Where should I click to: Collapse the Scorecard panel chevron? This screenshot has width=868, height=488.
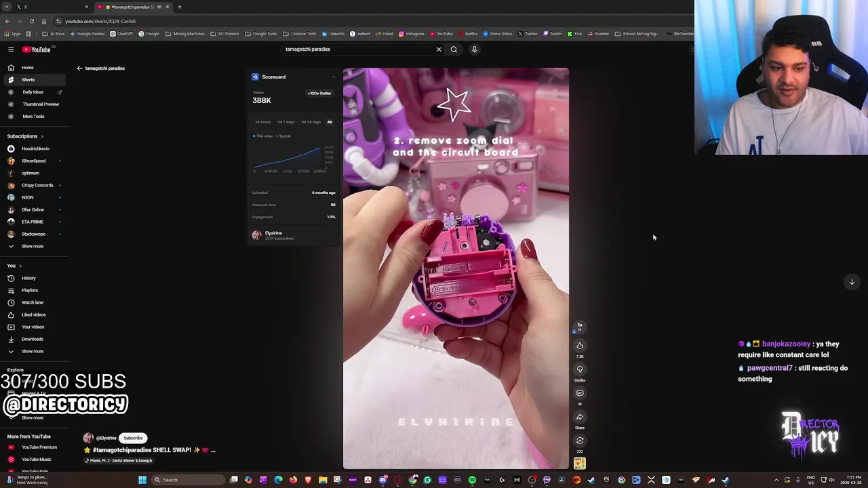(333, 77)
